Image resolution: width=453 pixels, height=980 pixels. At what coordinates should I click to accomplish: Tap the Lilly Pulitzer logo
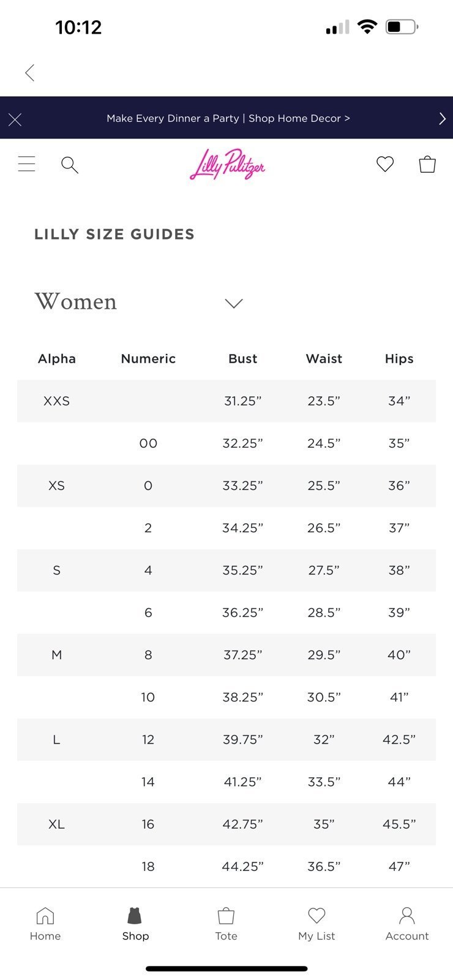227,164
